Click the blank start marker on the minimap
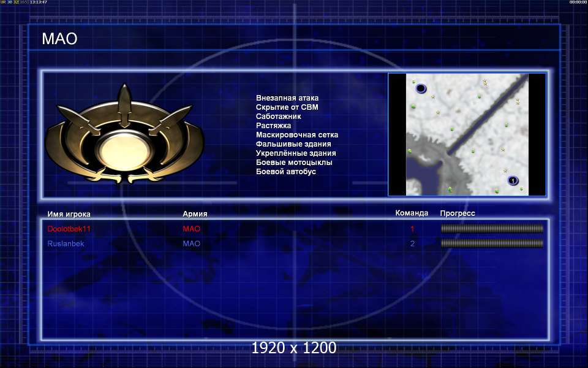 point(421,88)
